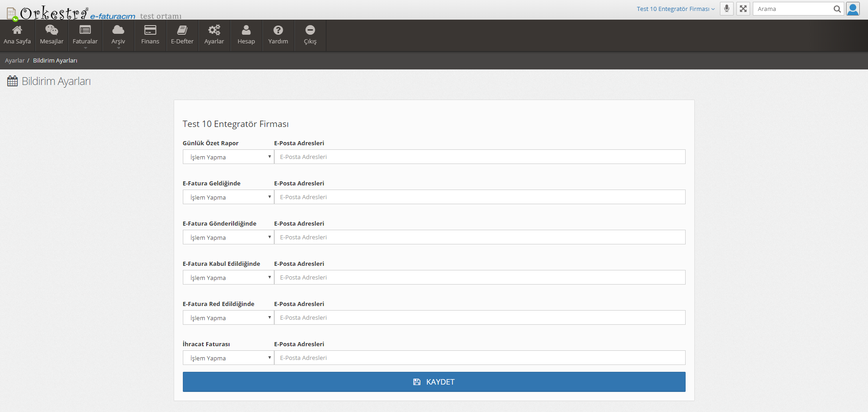868x412 pixels.
Task: Click the Ana Sayfa home icon
Action: click(17, 30)
